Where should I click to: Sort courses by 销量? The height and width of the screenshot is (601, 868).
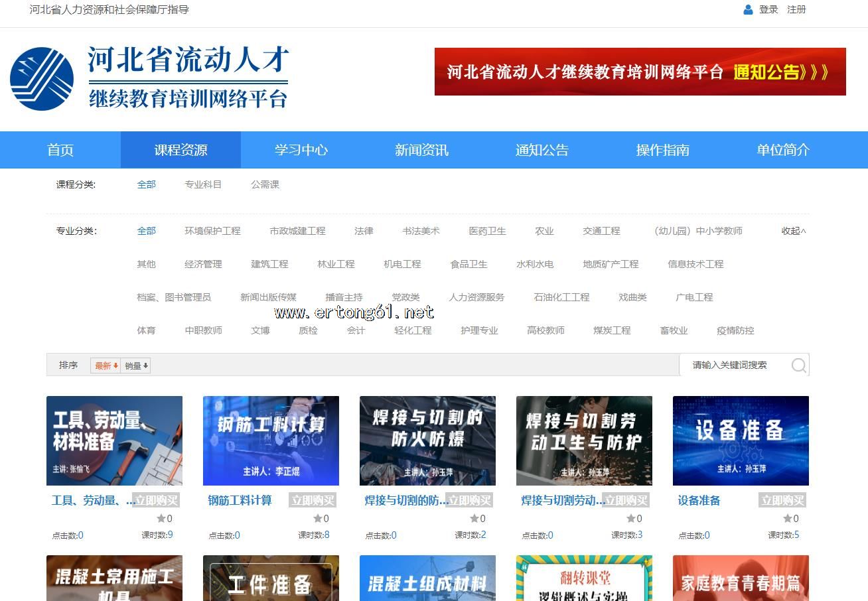(x=136, y=366)
